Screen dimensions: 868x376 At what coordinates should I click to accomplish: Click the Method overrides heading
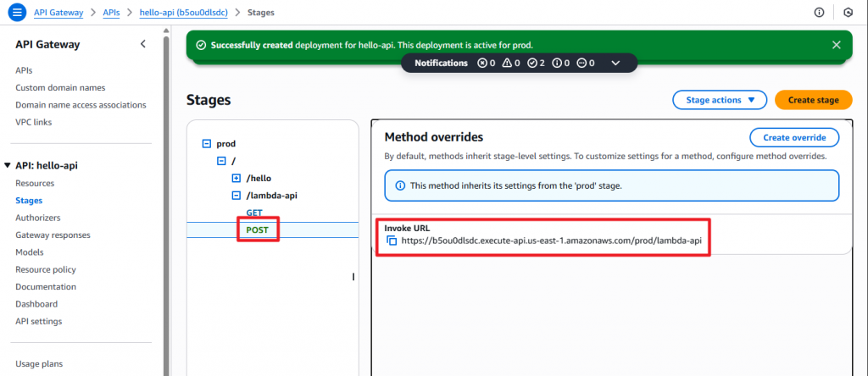point(433,136)
